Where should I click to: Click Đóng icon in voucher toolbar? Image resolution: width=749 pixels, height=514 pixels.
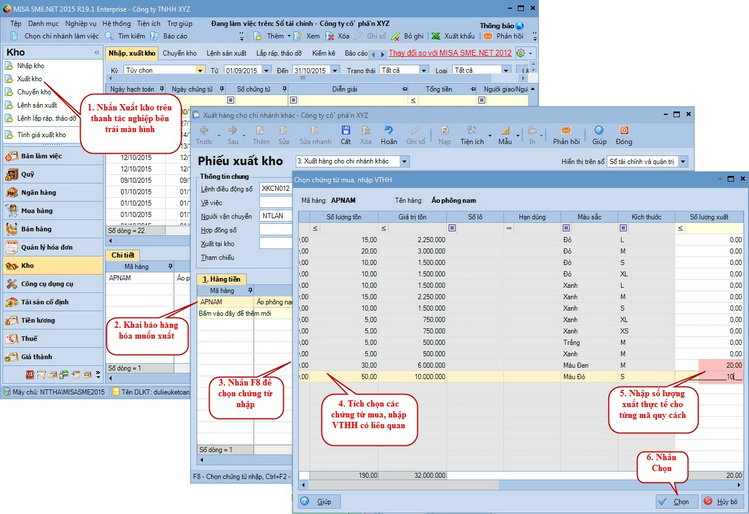[623, 135]
